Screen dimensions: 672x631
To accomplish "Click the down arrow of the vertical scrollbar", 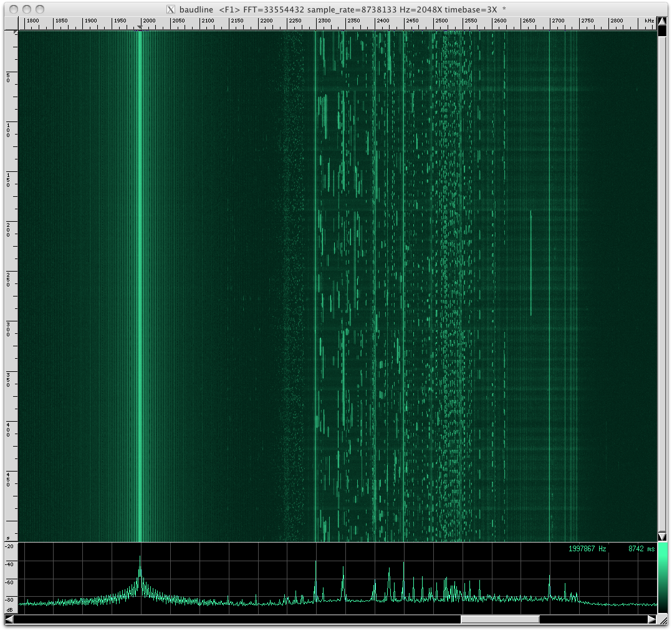I will [663, 536].
